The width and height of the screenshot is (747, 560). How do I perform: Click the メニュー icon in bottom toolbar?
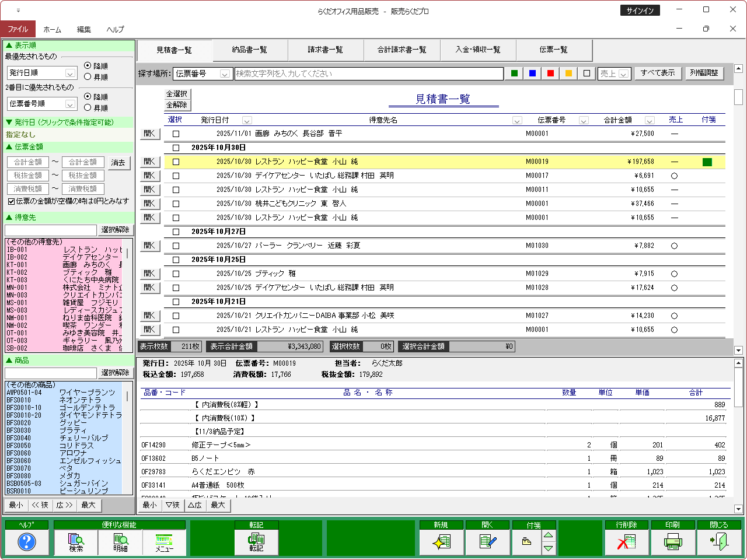point(164,542)
